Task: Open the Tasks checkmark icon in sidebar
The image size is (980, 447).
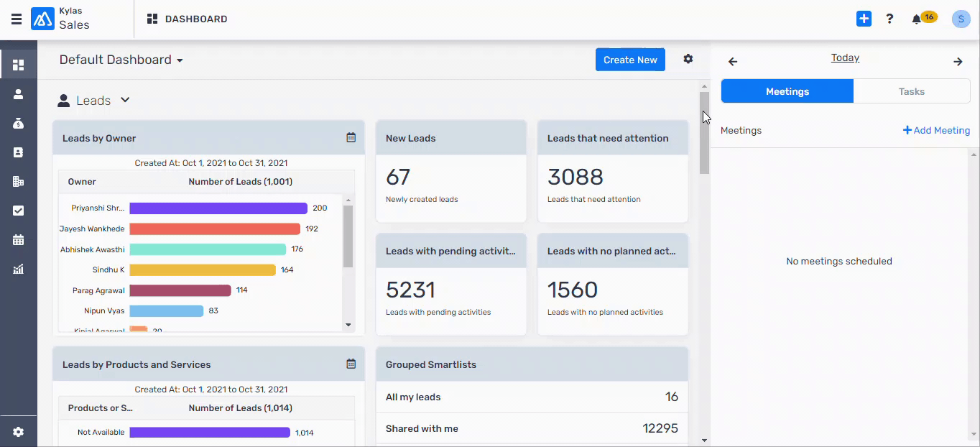Action: point(18,210)
